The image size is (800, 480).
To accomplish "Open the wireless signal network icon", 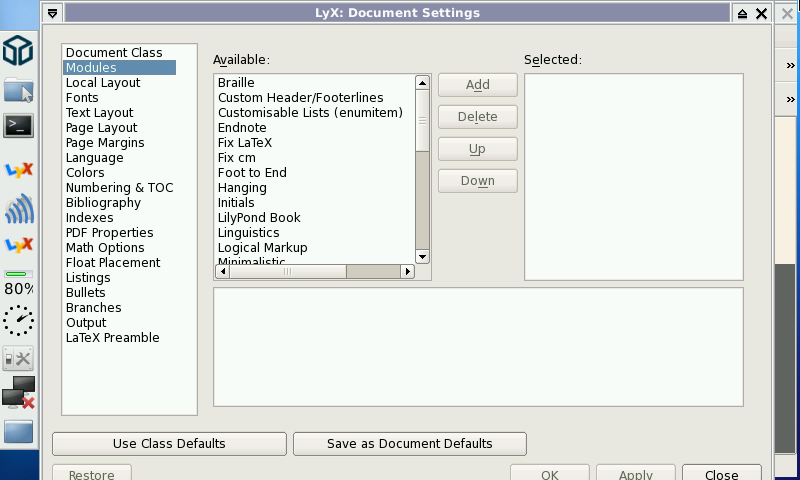I will pos(19,209).
